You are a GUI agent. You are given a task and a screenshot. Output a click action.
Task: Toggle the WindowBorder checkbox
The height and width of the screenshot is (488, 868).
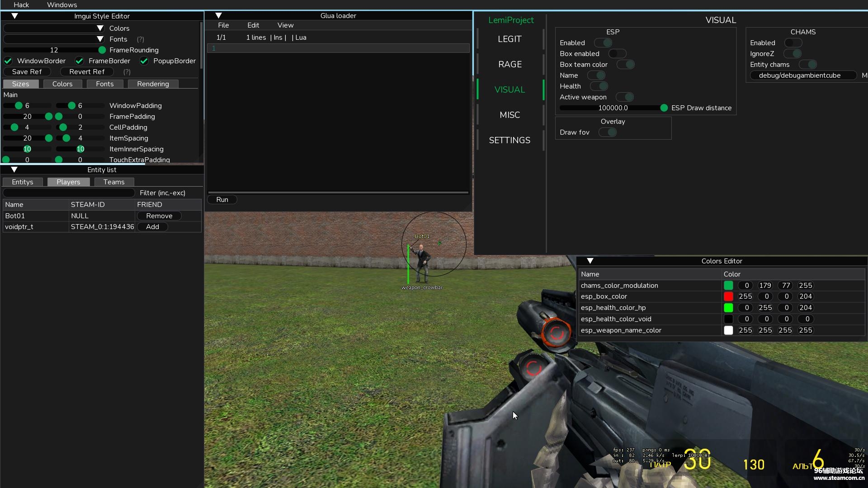[8, 61]
